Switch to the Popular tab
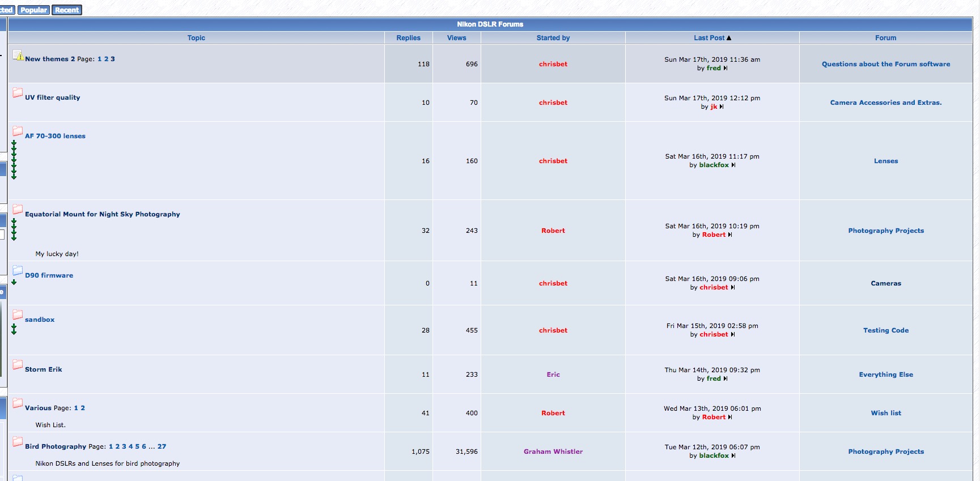980x481 pixels. (x=34, y=10)
